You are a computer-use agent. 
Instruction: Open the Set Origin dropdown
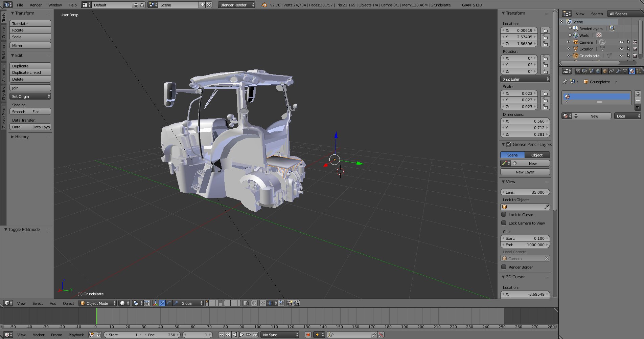click(x=30, y=97)
